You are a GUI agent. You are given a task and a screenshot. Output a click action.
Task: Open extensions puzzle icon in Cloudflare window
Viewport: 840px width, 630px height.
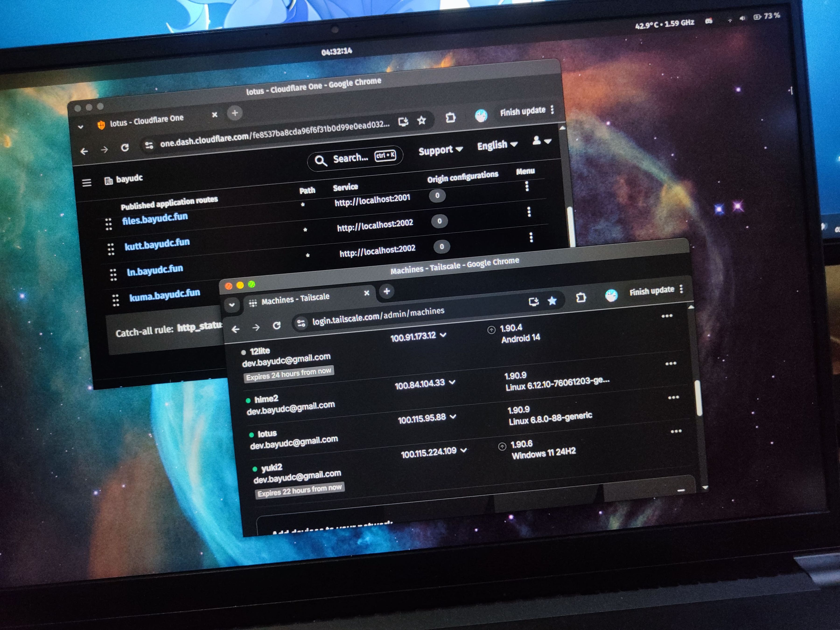(x=450, y=118)
